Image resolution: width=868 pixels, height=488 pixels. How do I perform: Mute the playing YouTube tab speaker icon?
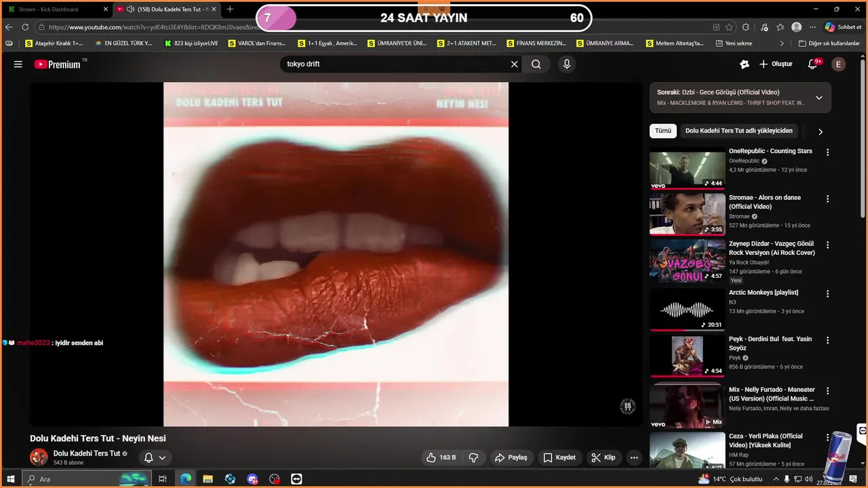point(130,9)
